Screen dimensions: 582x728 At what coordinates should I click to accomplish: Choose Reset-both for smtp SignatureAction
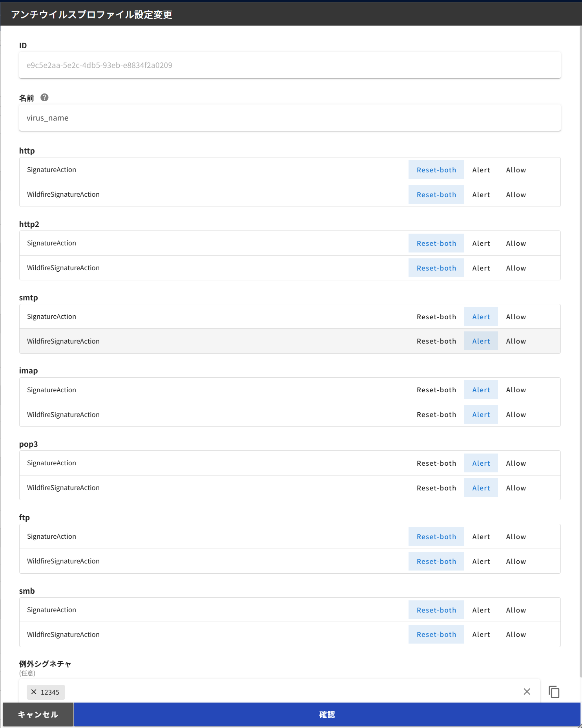(x=436, y=317)
